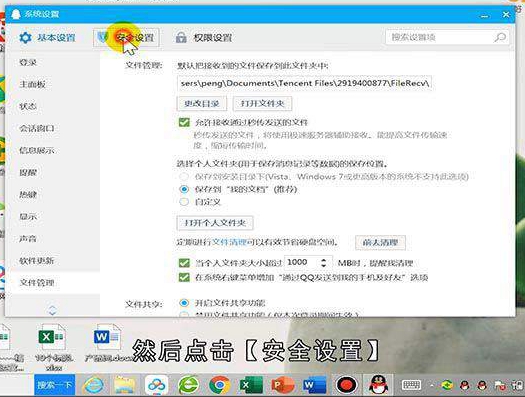Select the Word document icon on the desktop
The width and height of the screenshot is (525, 397).
click(x=107, y=337)
